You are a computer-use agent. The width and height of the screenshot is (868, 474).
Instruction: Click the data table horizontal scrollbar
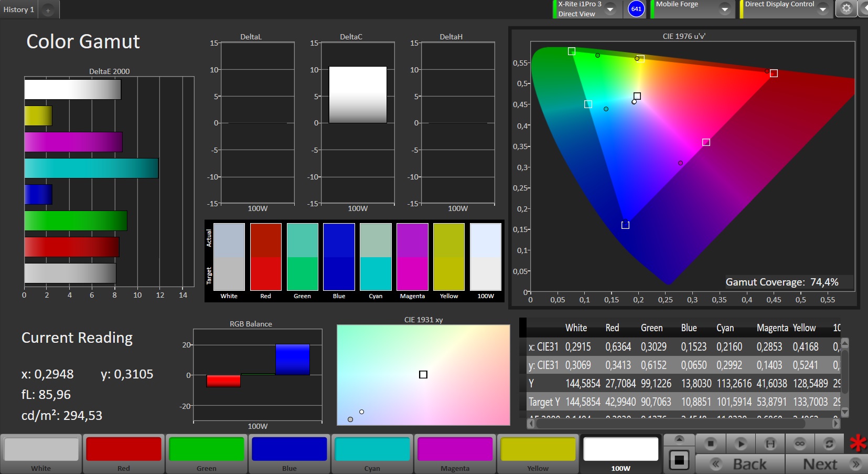(683, 423)
